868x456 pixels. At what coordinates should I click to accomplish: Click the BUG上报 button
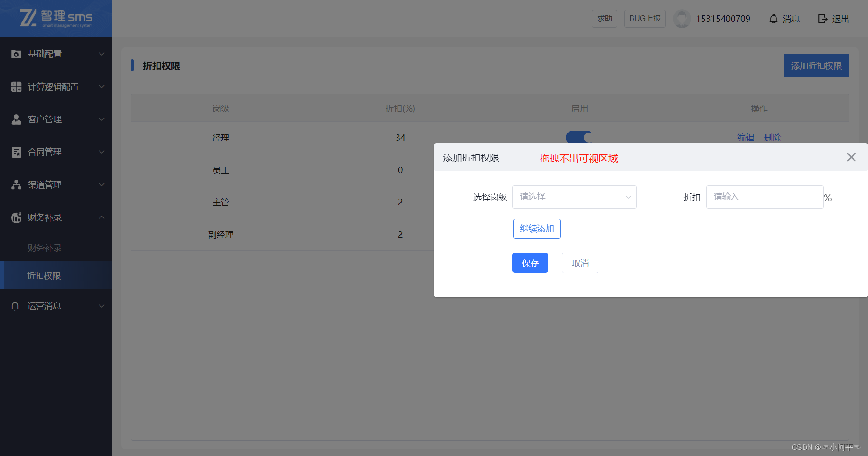645,19
